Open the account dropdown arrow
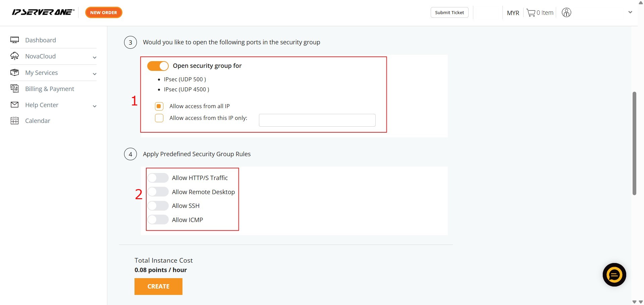The width and height of the screenshot is (644, 305). click(630, 12)
